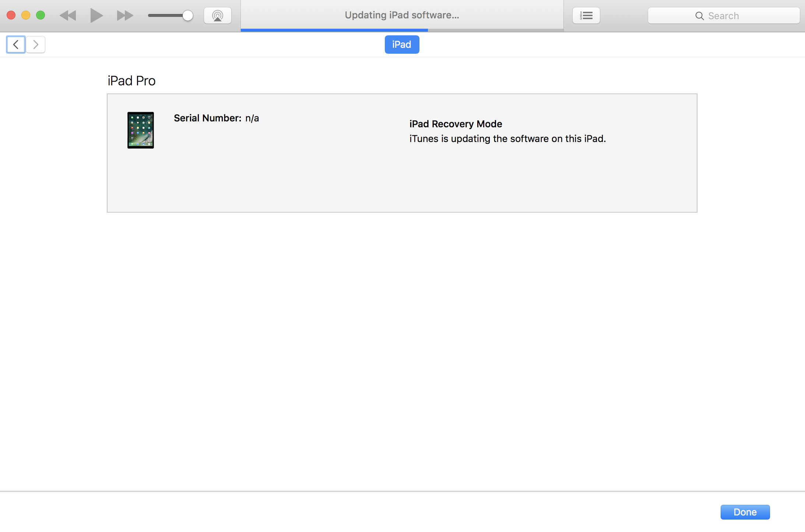This screenshot has height=532, width=805.
Task: Click the iPad Pro device thumbnail
Action: click(x=141, y=130)
